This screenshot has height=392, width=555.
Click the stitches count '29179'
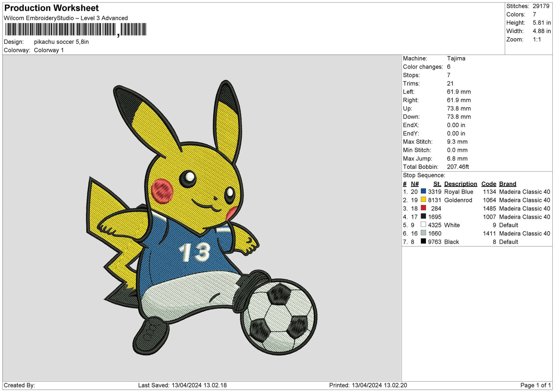[x=541, y=6]
